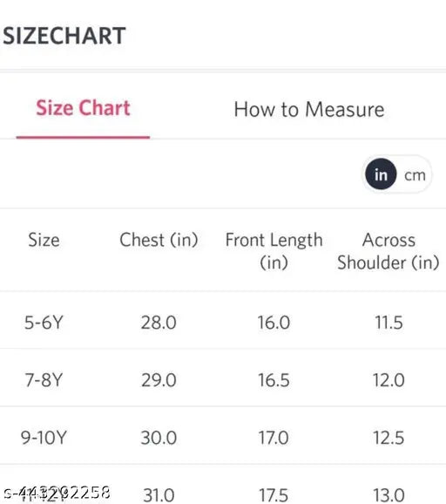Switch measurement units to cm
The width and height of the screenshot is (446, 504).
point(415,175)
